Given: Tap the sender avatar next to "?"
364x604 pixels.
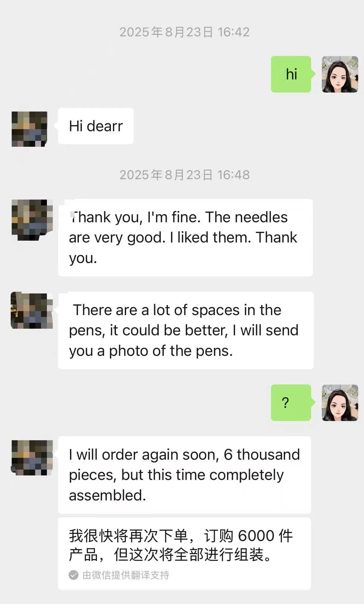Looking at the screenshot, I should pos(340,403).
